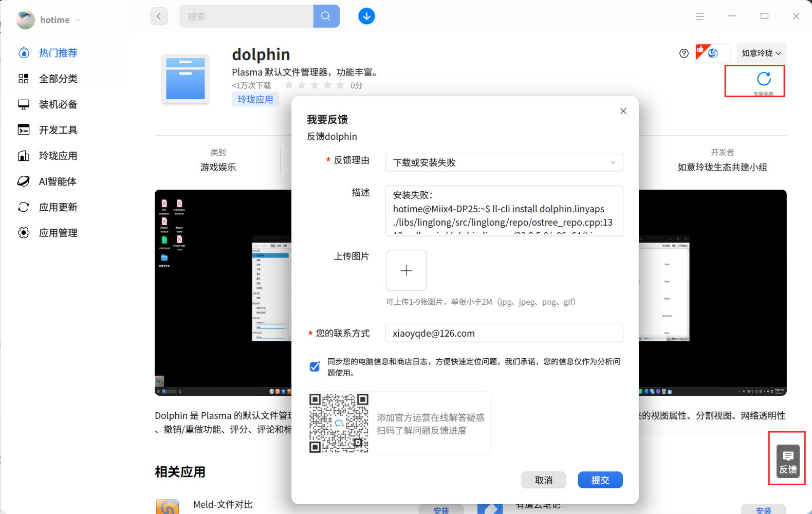
Task: Click the 玲珑应用 sidebar icon
Action: point(24,156)
